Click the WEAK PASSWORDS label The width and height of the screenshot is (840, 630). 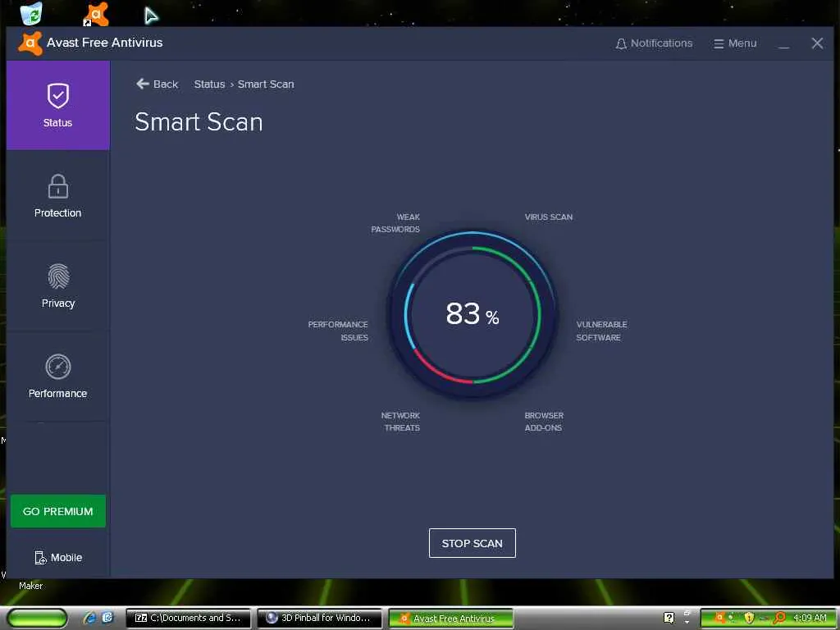[395, 223]
